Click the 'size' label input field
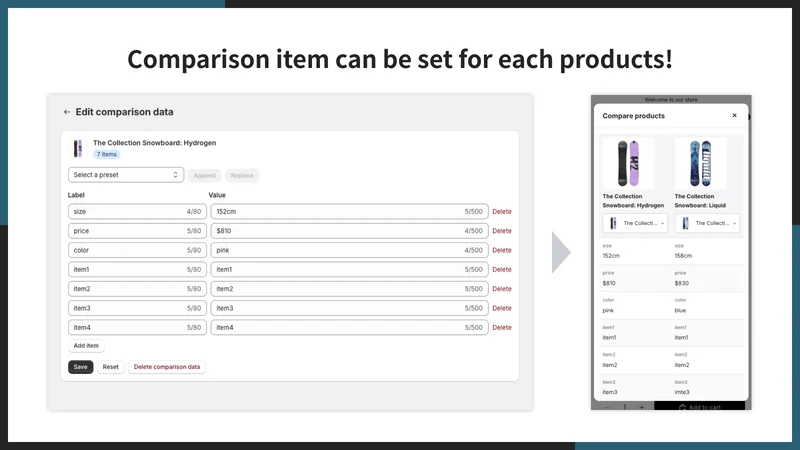Viewport: 800px width, 450px height. click(x=137, y=211)
